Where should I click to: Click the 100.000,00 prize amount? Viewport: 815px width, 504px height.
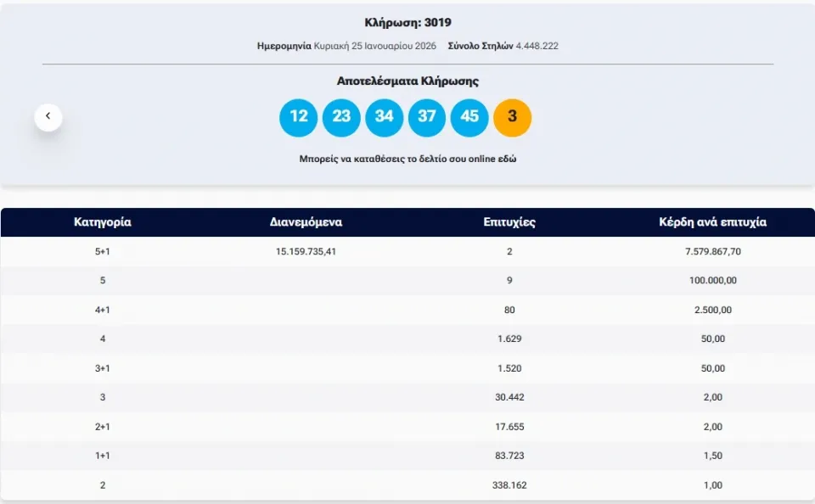pyautogui.click(x=712, y=281)
